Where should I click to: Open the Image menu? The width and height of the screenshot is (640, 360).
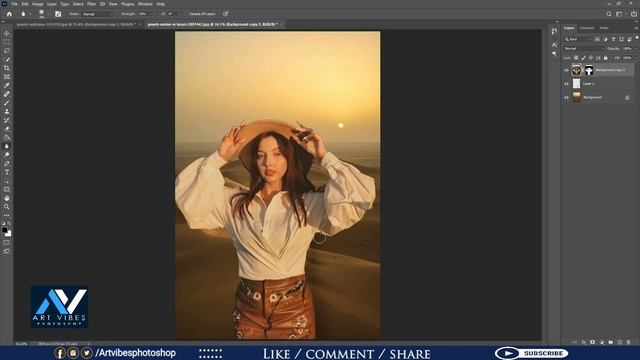click(x=38, y=4)
